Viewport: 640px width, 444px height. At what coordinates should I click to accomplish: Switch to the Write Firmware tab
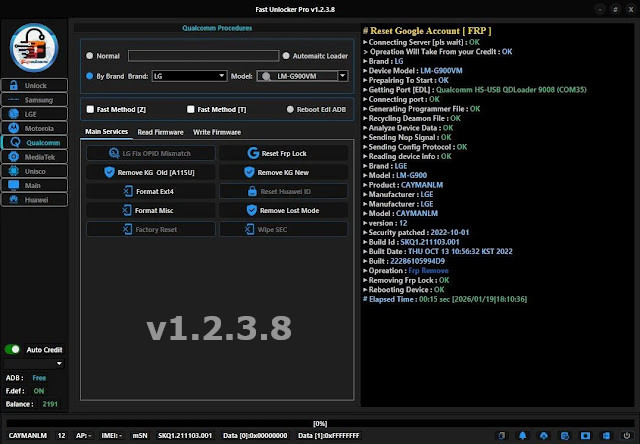217,132
